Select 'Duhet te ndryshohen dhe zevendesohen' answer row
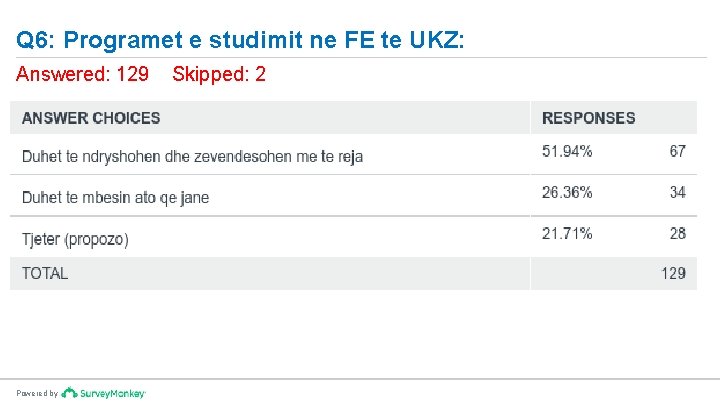Screen dimensions: 720x405 [193, 156]
